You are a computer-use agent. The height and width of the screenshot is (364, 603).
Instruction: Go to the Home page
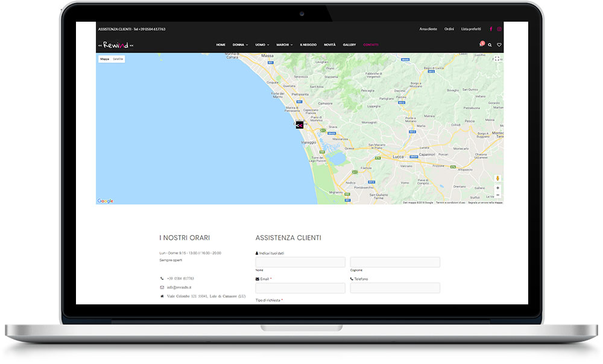[x=221, y=45]
